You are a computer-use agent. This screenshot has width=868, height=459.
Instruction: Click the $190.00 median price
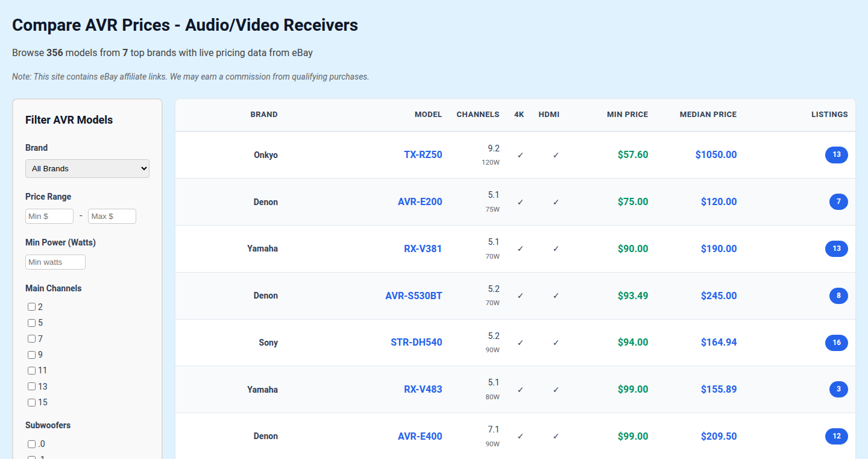pyautogui.click(x=719, y=248)
